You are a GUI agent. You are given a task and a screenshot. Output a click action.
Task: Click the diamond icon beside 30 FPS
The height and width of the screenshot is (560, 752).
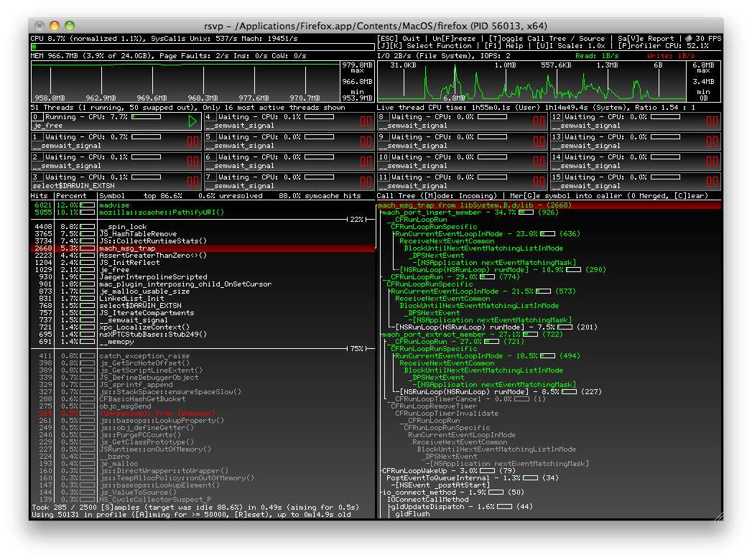(x=689, y=38)
